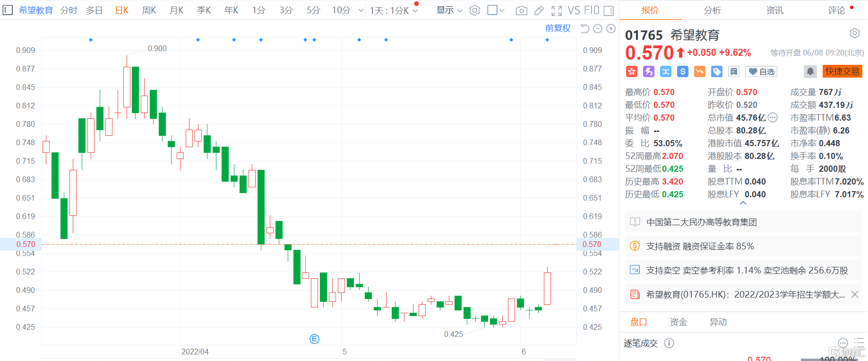Click the 快捷交易 button
Viewport: 868px width, 361px height.
[x=842, y=71]
